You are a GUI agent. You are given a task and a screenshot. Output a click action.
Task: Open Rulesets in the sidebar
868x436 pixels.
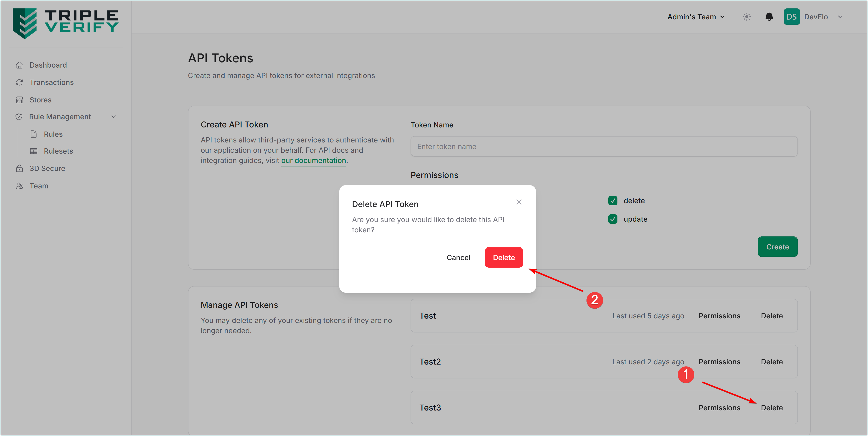(58, 151)
